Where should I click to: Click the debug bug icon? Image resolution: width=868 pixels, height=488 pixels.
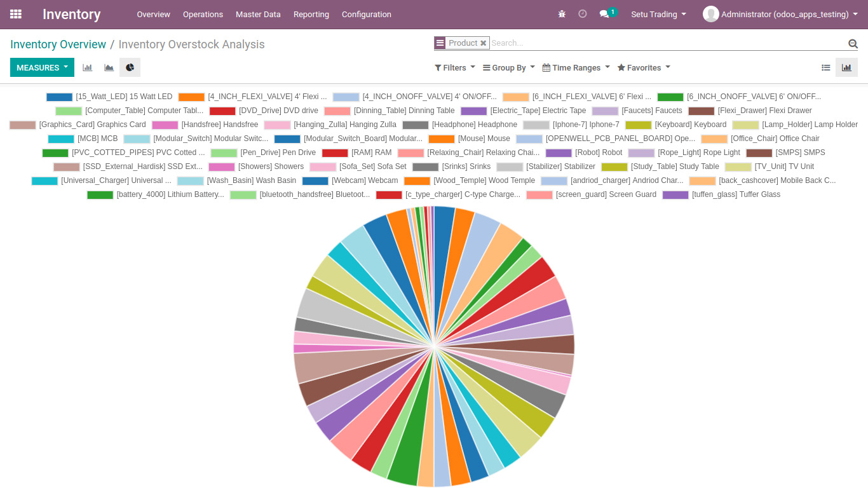[x=562, y=14]
